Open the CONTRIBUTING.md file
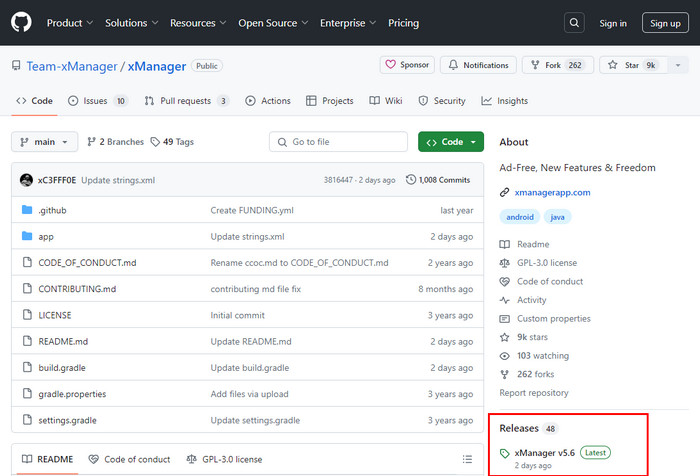This screenshot has height=476, width=700. click(x=77, y=289)
